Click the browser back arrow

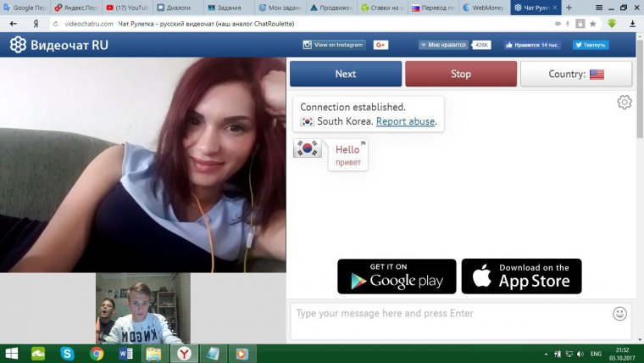[x=13, y=24]
